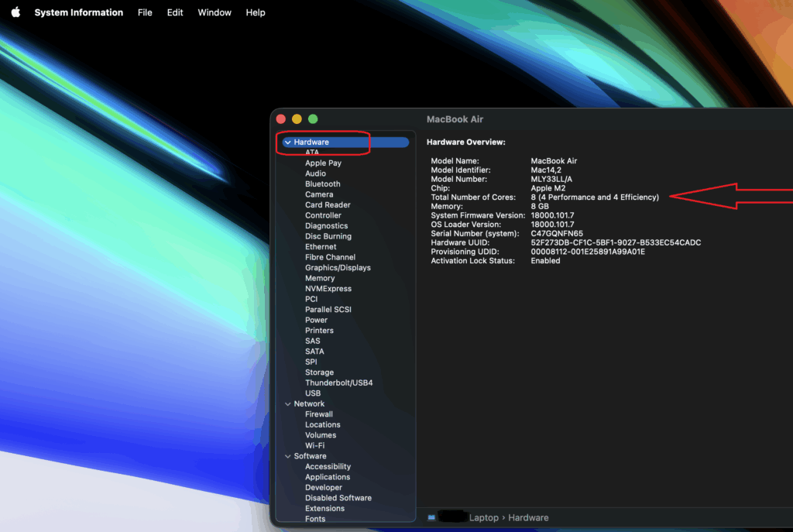Select Ethernet in the sidebar
793x532 pixels.
click(321, 247)
